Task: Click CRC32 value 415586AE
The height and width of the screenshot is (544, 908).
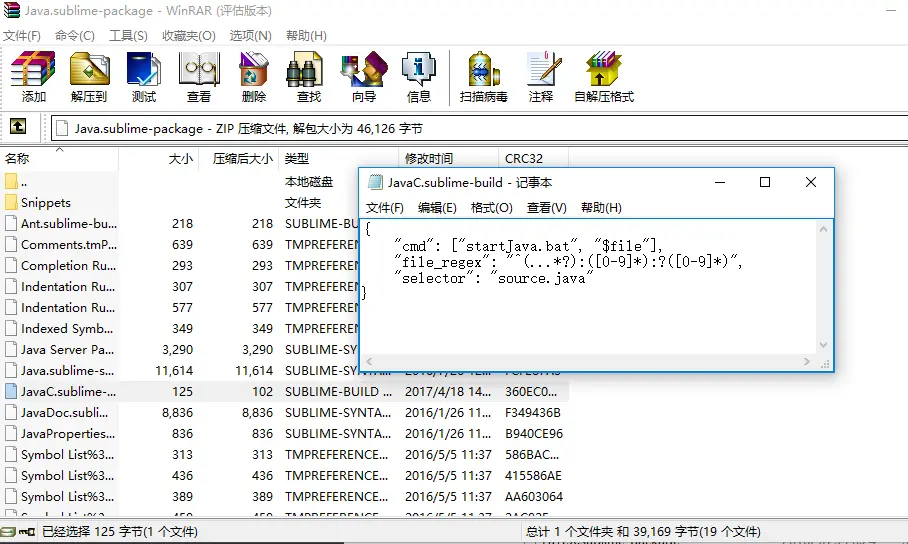Action: 533,476
